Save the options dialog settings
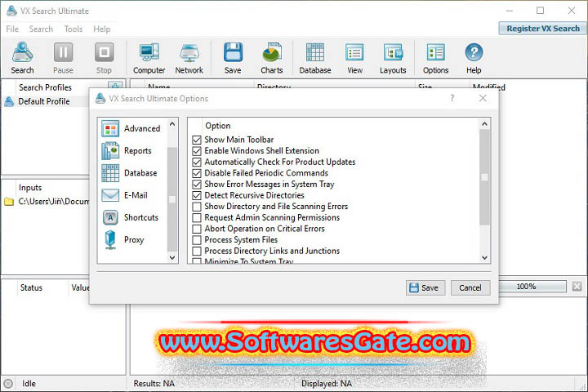The height and width of the screenshot is (392, 588). tap(425, 287)
